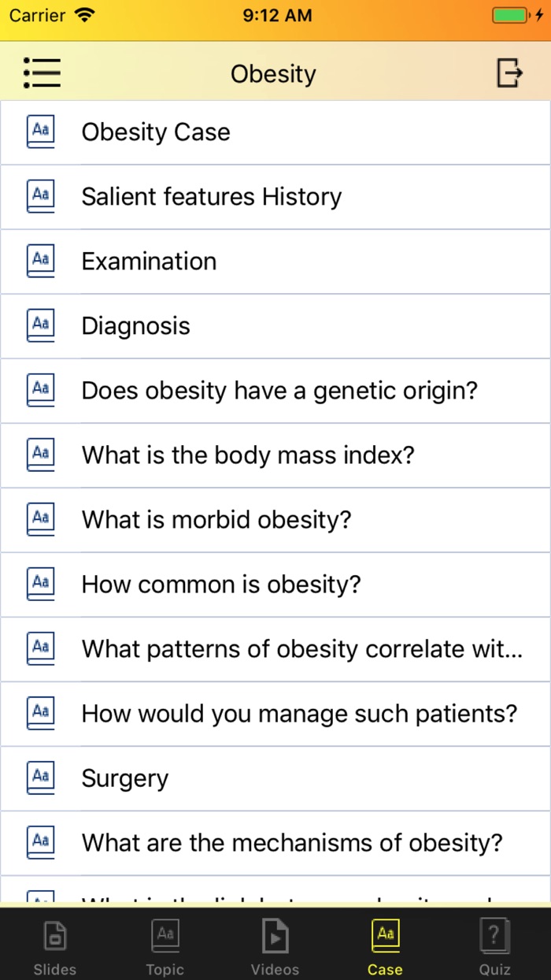Image resolution: width=551 pixels, height=980 pixels.
Task: Open 'How would you manage such patients?'
Action: 299,713
